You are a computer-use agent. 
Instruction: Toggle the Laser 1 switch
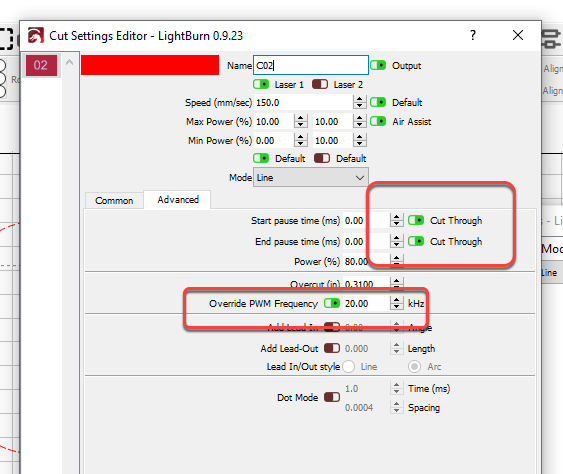click(x=261, y=84)
